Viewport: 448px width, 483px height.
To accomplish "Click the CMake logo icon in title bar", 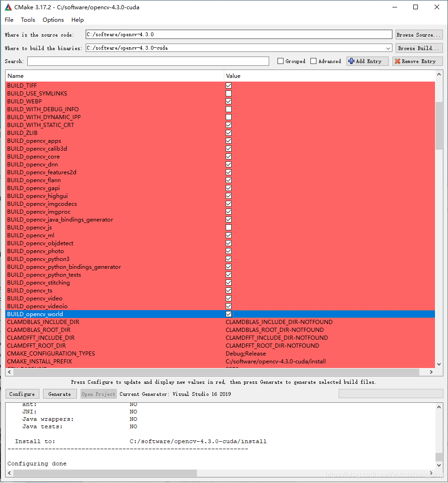I will pos(8,7).
